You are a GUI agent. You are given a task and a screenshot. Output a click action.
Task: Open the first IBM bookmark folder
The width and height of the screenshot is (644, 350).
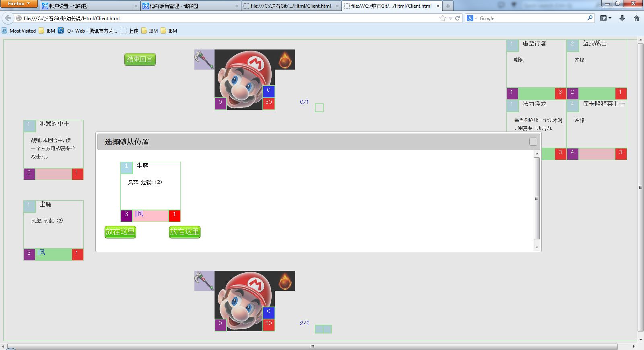tap(47, 31)
